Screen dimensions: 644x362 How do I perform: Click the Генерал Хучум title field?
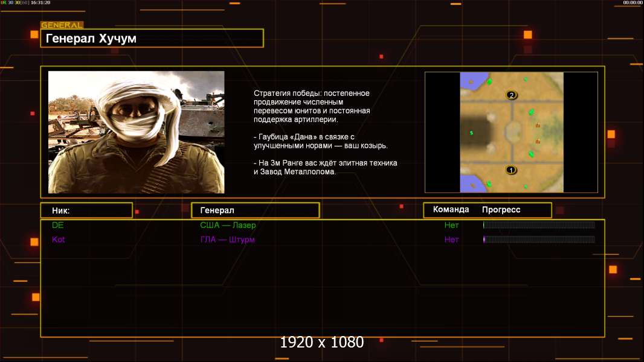152,39
